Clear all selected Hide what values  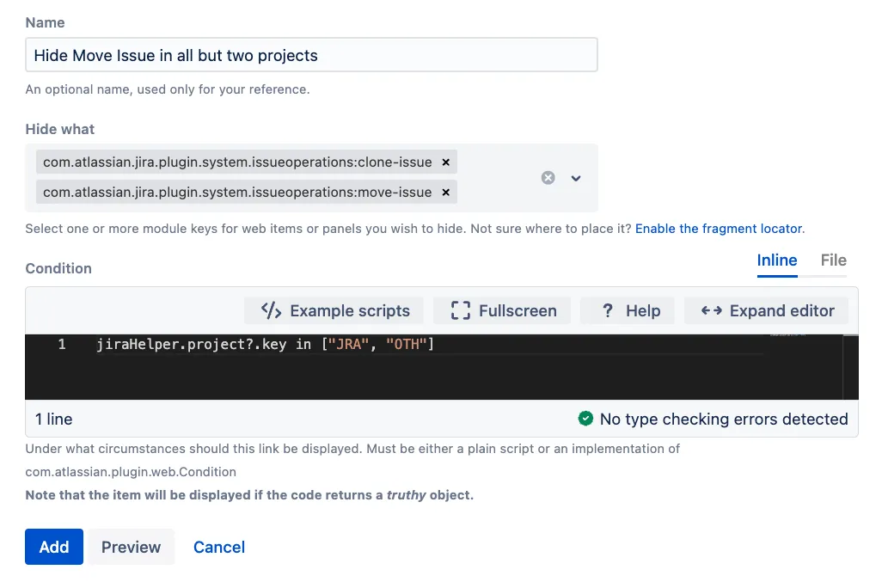548,178
